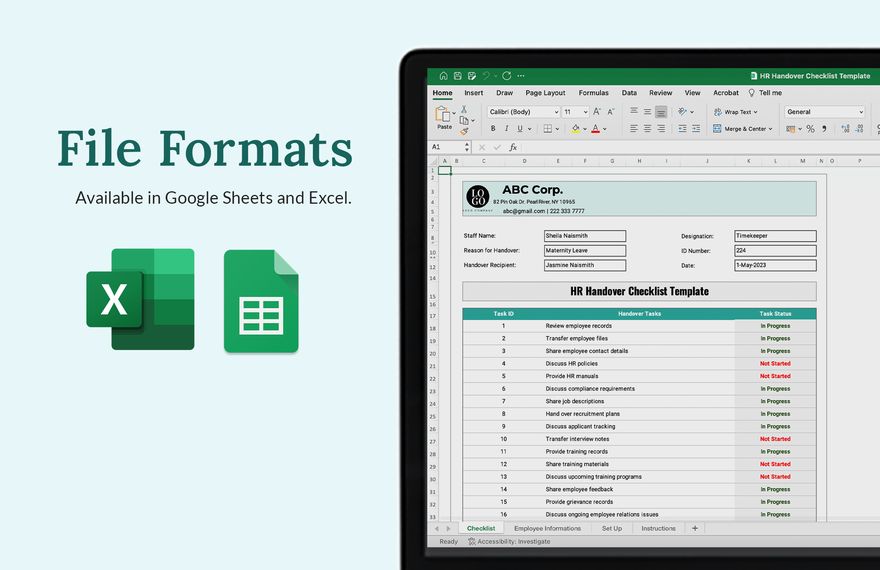
Task: Toggle center horizontal alignment
Action: (648, 129)
